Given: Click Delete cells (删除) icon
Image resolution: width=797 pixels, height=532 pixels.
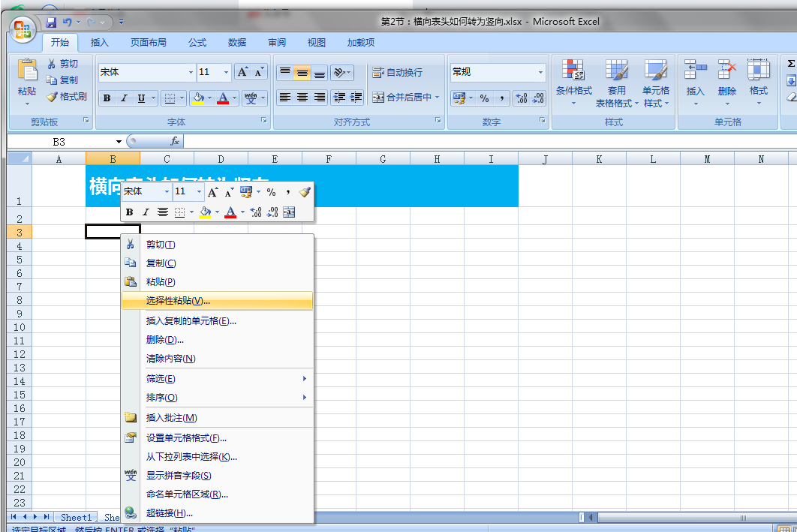Looking at the screenshot, I should (727, 70).
